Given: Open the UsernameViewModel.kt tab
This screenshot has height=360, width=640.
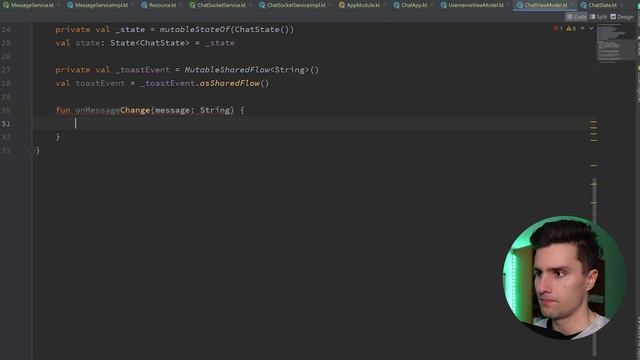Looking at the screenshot, I should (472, 5).
